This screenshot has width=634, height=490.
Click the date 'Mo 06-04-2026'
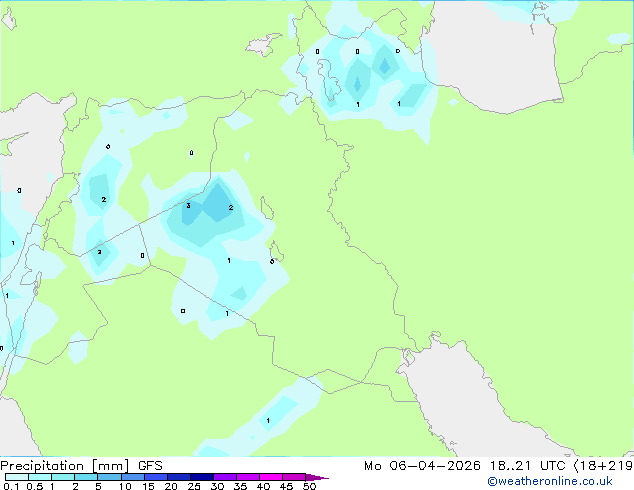pos(422,466)
